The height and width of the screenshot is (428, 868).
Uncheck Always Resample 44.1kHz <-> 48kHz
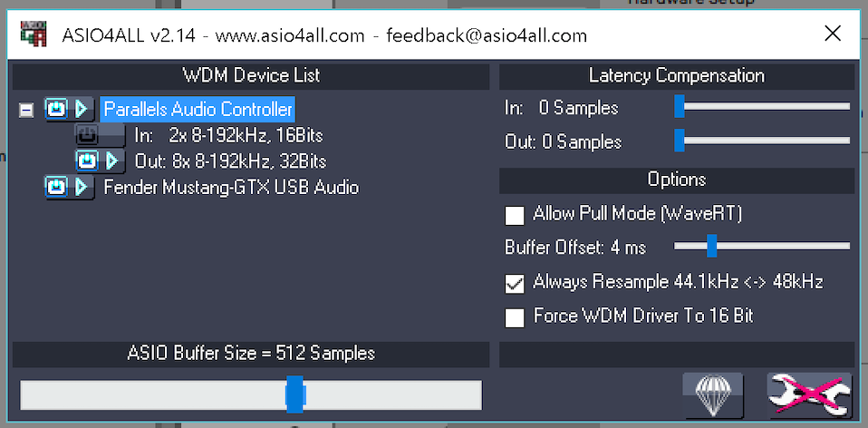515,284
